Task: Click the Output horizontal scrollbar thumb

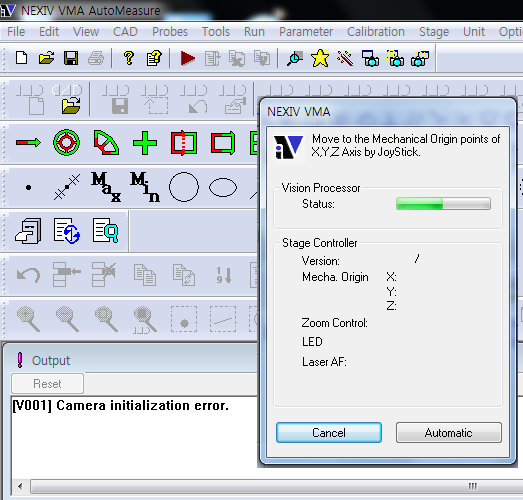Action: 277,486
